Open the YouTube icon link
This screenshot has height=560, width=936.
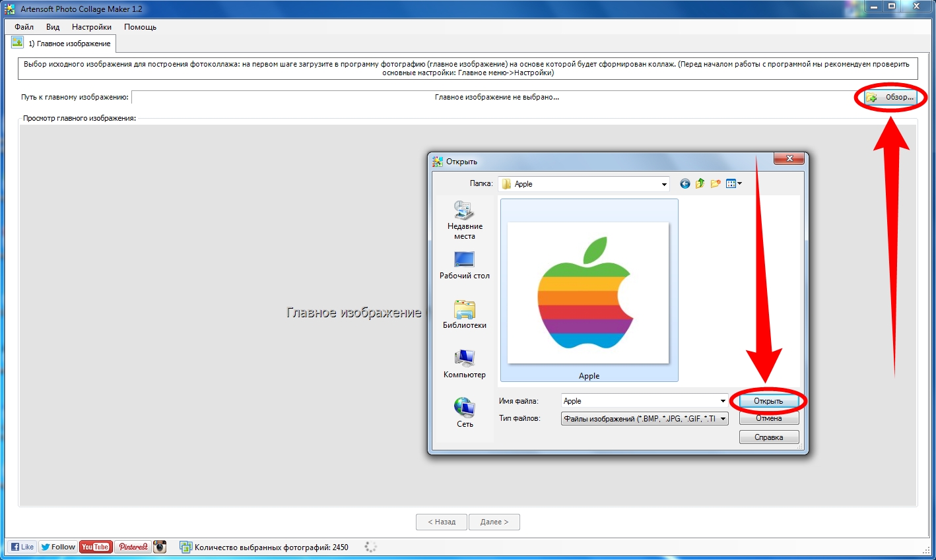(95, 547)
